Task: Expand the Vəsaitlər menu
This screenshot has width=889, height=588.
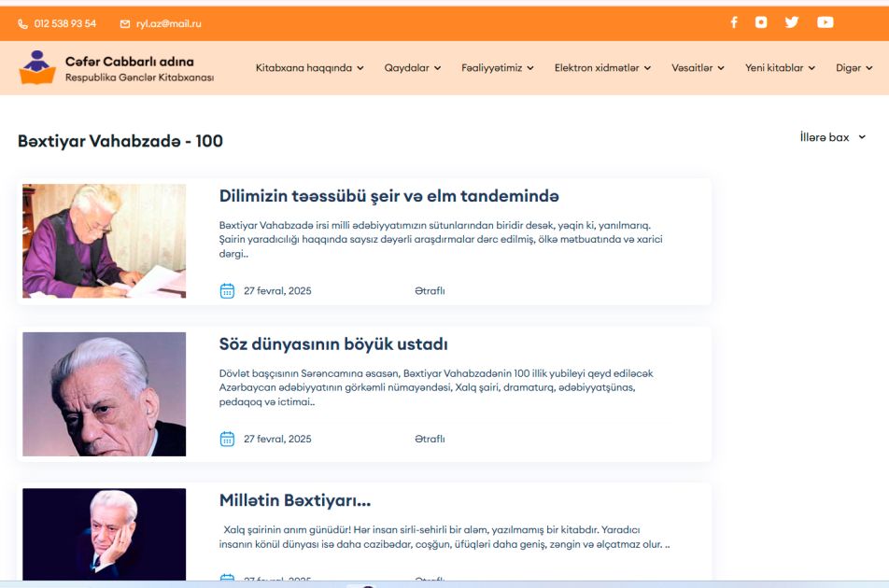Action: (698, 68)
